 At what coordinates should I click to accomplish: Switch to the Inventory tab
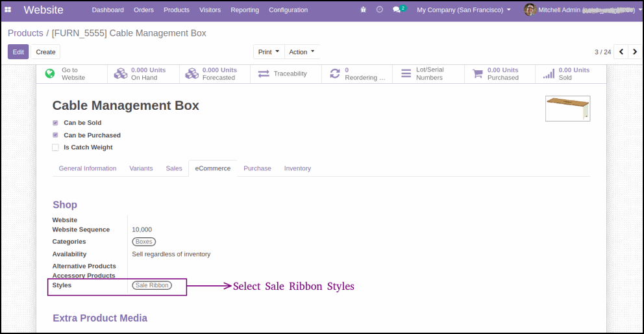tap(297, 168)
